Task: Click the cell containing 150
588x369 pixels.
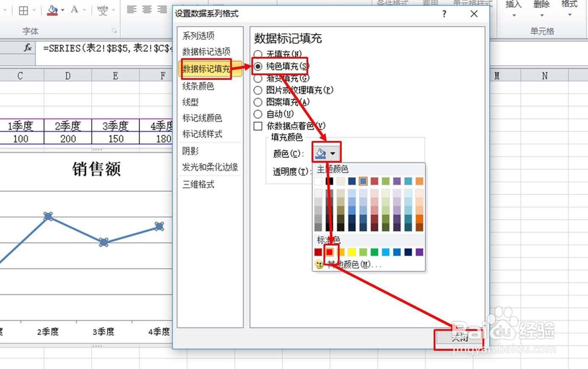Action: [115, 138]
